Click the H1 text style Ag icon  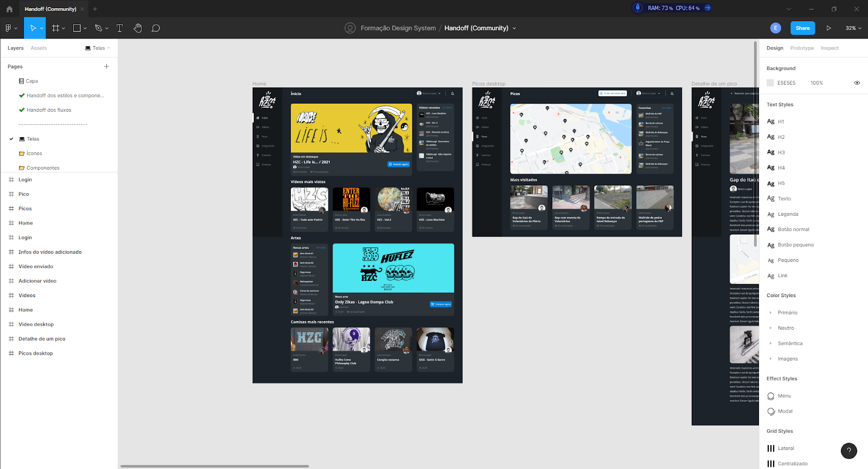(x=771, y=121)
